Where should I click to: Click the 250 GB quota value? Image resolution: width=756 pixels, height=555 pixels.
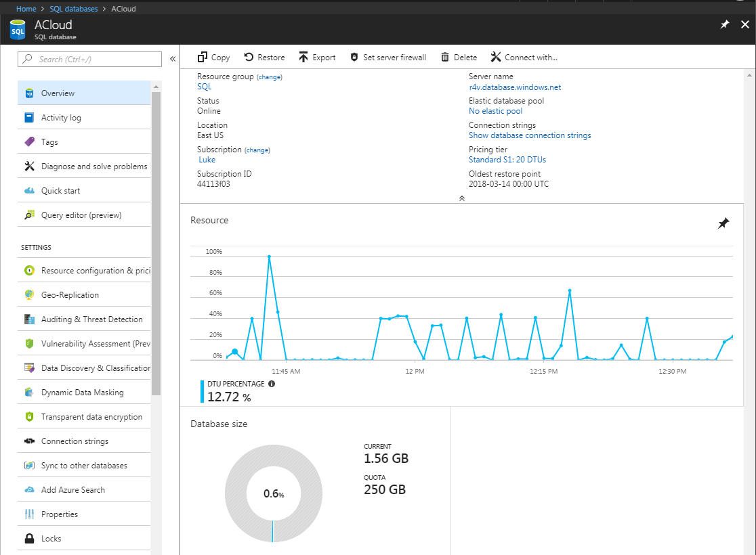[x=385, y=489]
